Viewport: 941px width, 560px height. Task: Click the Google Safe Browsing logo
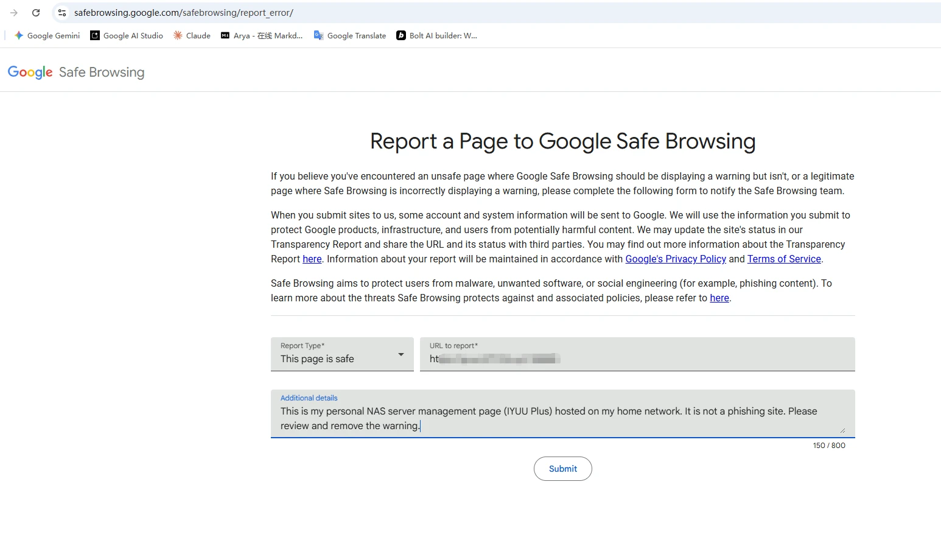tap(76, 71)
